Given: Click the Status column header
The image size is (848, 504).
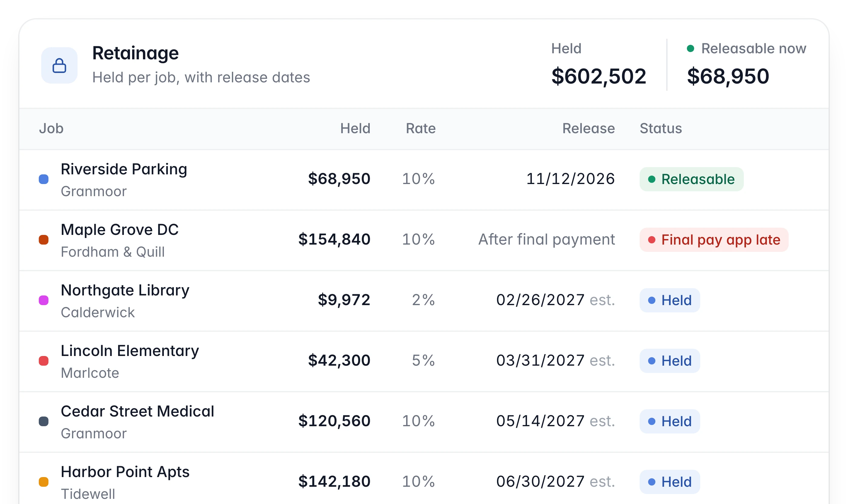Looking at the screenshot, I should pos(661,128).
